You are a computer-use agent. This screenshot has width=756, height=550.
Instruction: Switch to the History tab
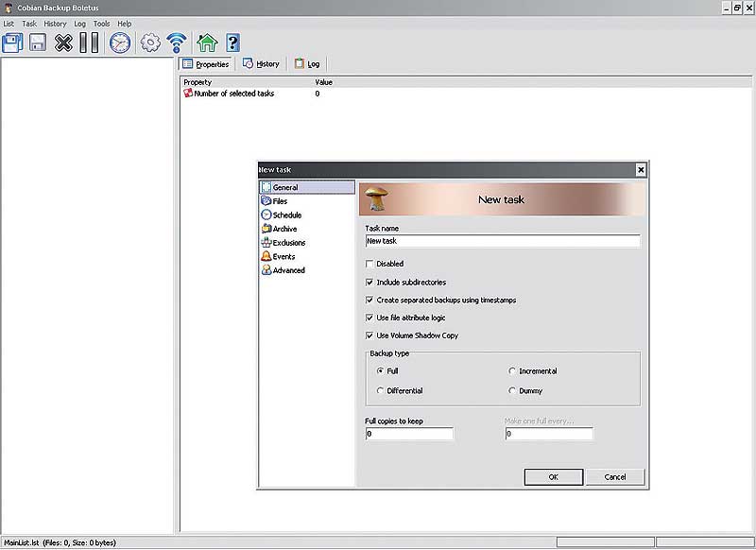click(261, 64)
